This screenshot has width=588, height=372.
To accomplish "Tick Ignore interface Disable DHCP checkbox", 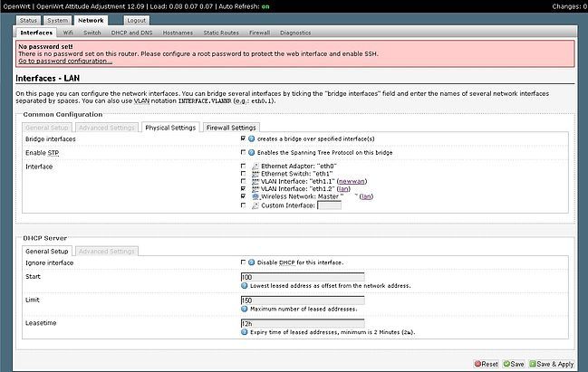I will 244,262.
